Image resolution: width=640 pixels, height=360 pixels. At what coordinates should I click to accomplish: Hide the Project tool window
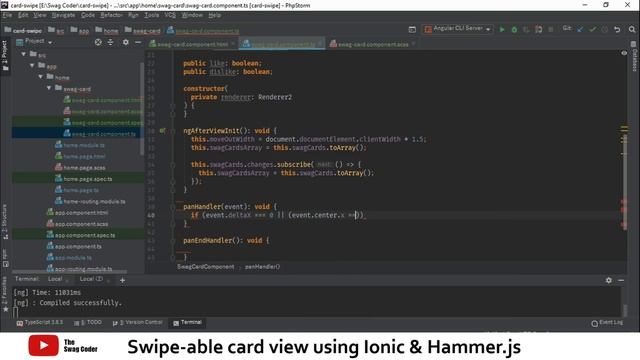click(x=138, y=42)
